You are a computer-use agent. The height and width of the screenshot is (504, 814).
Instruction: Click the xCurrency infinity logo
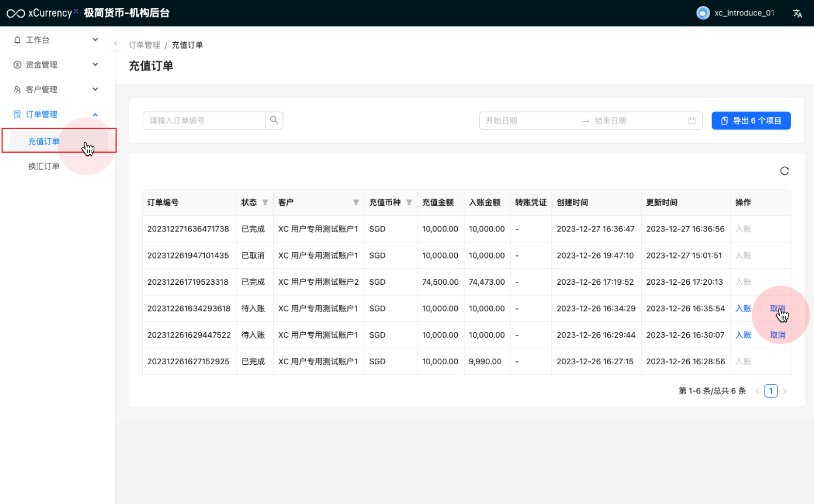coord(16,13)
